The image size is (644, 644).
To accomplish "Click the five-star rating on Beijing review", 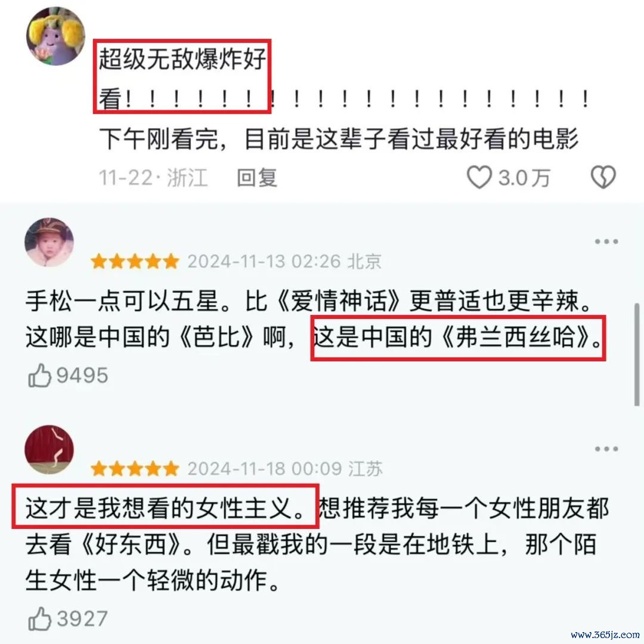I will pos(135,261).
